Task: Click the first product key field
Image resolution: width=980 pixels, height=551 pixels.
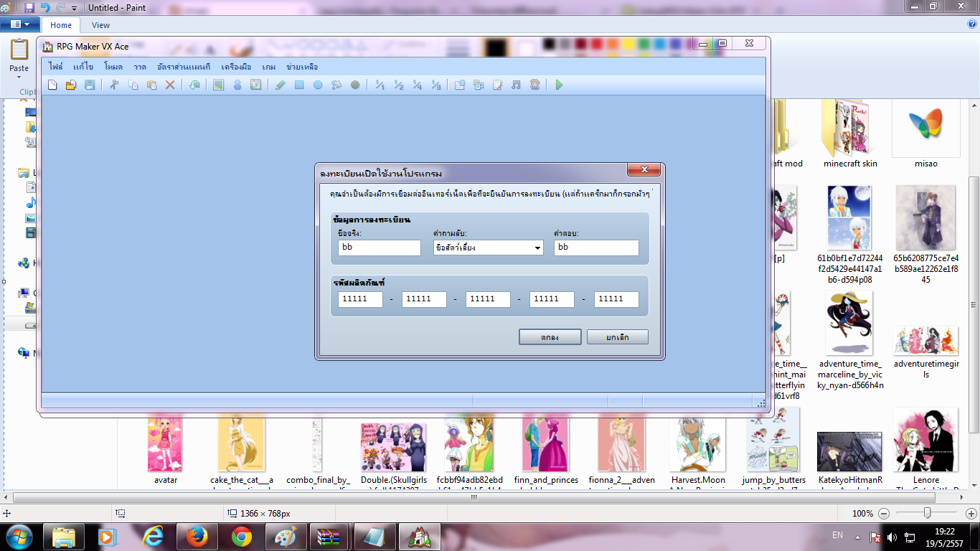Action: [x=360, y=299]
